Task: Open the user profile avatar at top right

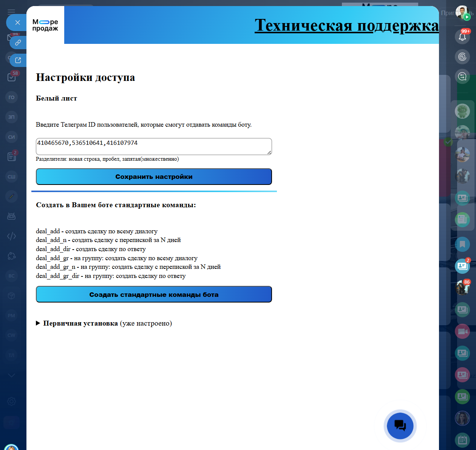Action: (462, 13)
